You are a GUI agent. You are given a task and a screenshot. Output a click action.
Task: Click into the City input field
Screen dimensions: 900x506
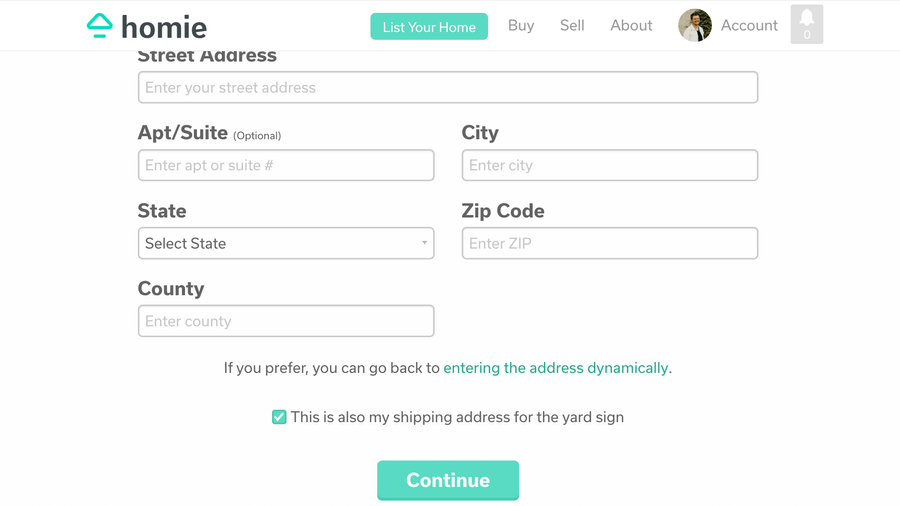click(609, 165)
